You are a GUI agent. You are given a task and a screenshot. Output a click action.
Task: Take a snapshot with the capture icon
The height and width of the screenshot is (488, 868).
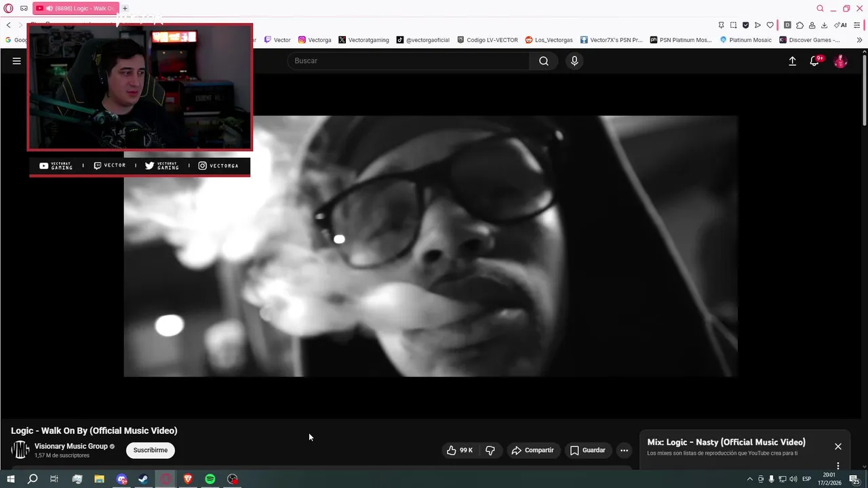[733, 25]
